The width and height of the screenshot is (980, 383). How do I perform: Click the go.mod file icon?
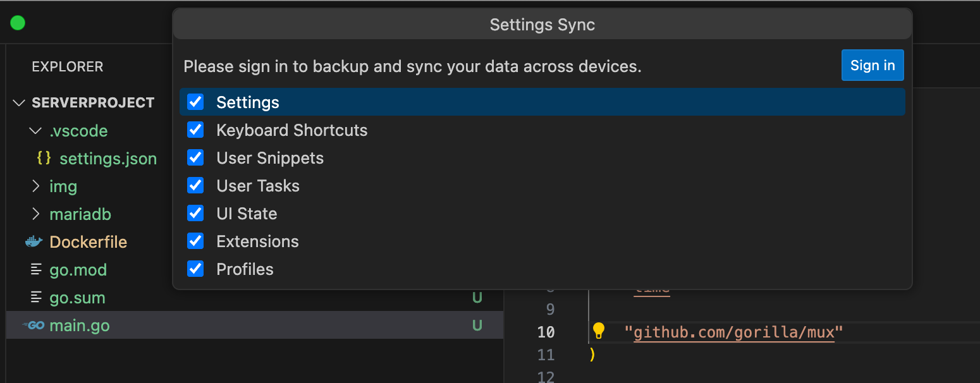[35, 269]
